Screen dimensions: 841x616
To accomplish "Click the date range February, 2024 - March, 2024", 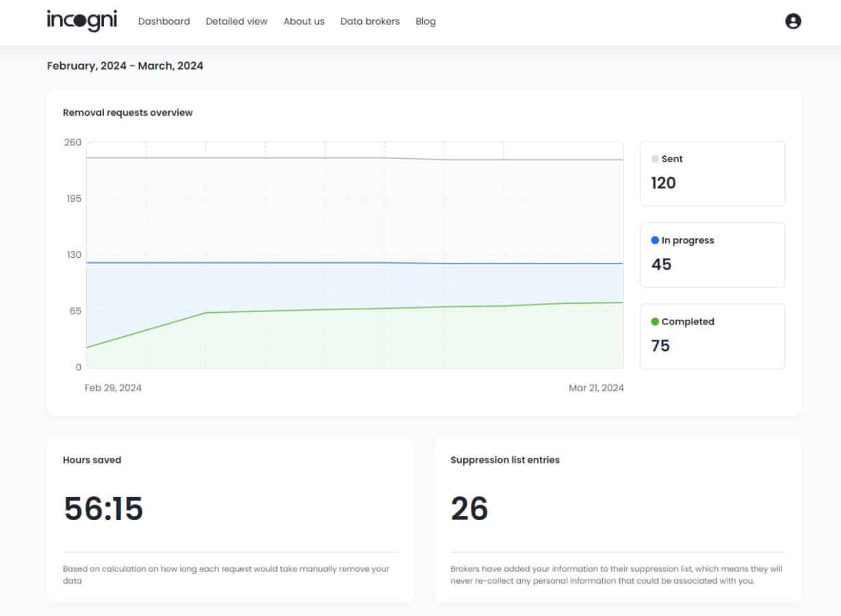I will tap(125, 66).
